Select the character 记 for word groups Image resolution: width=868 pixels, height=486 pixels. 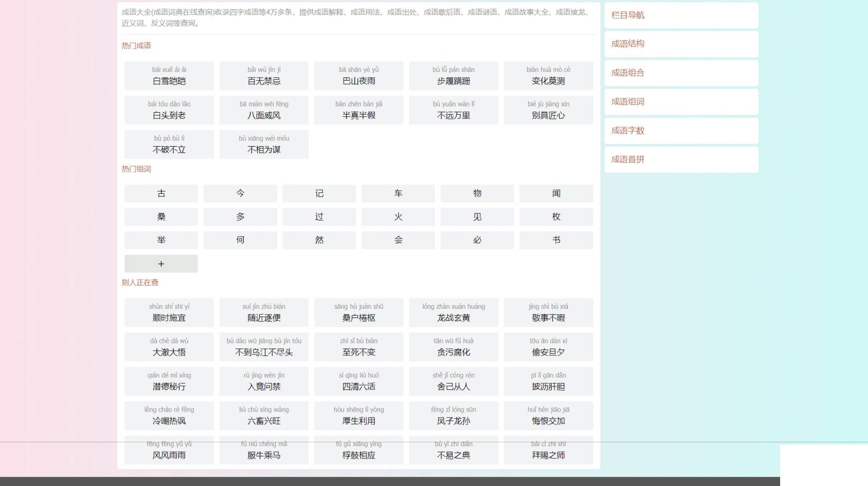(x=319, y=193)
